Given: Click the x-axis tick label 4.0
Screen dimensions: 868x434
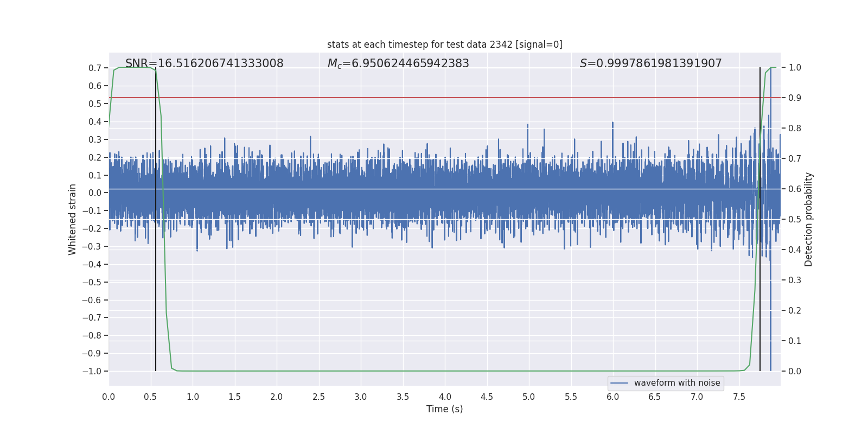Looking at the screenshot, I should click(445, 397).
